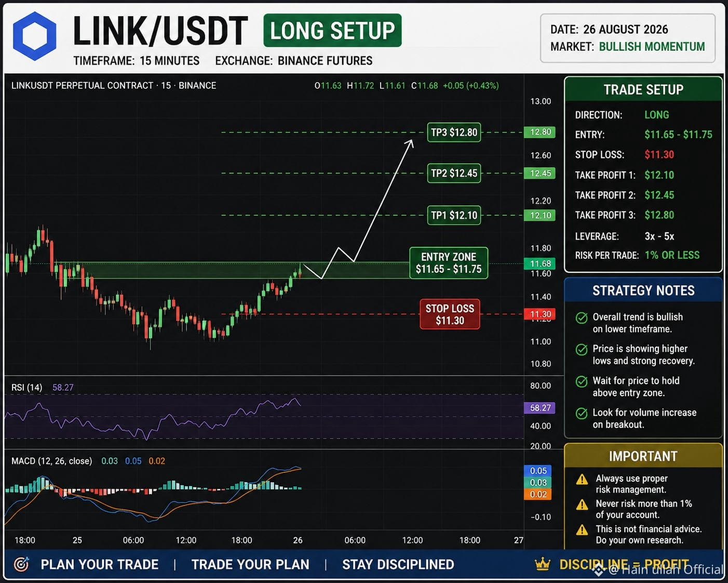Select the green 11.68 current price tag
Image resolution: width=728 pixels, height=583 pixels.
tap(540, 263)
